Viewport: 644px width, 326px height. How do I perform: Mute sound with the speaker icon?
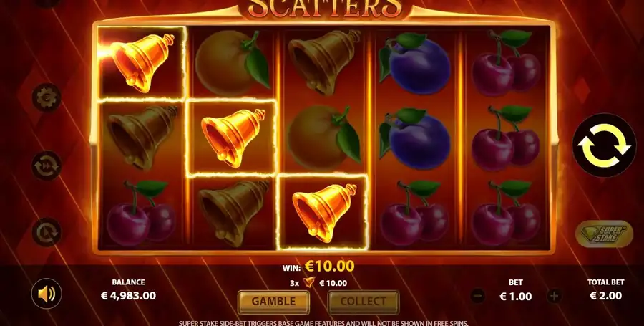(47, 294)
